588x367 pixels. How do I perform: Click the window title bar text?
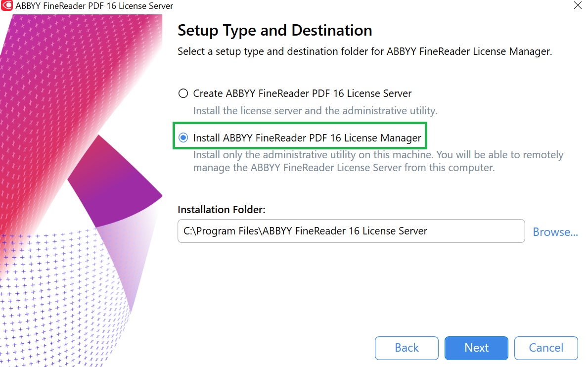(94, 6)
